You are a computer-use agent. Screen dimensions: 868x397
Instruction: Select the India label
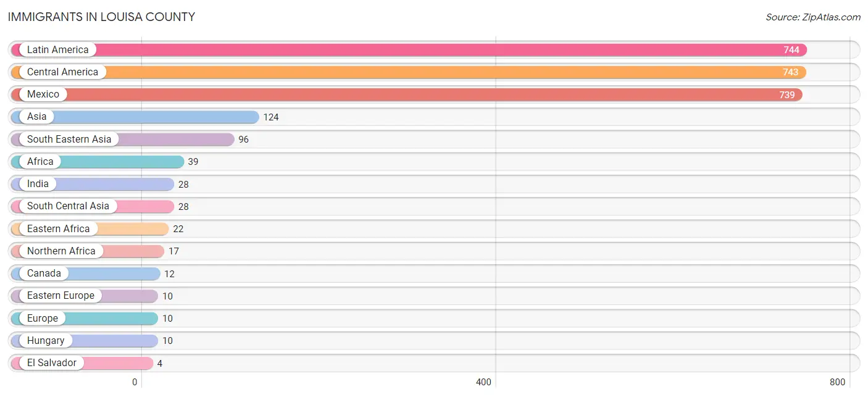[38, 184]
